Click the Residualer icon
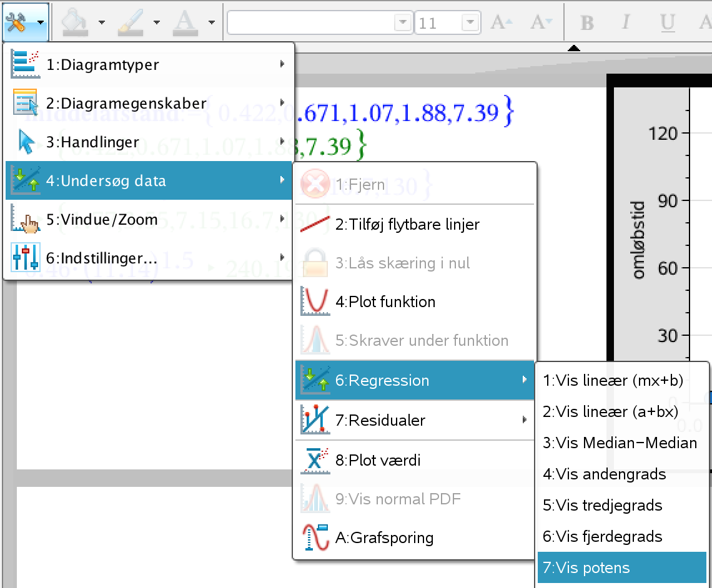 pyautogui.click(x=315, y=419)
